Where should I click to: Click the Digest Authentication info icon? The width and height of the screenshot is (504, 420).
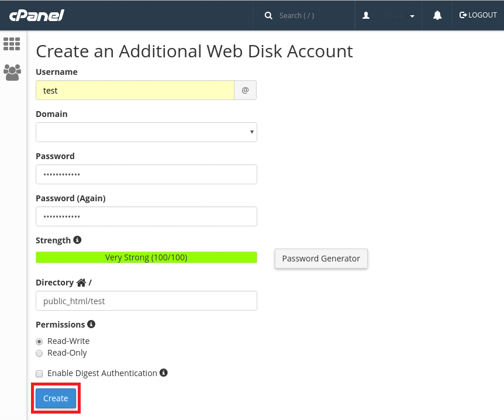(x=164, y=373)
